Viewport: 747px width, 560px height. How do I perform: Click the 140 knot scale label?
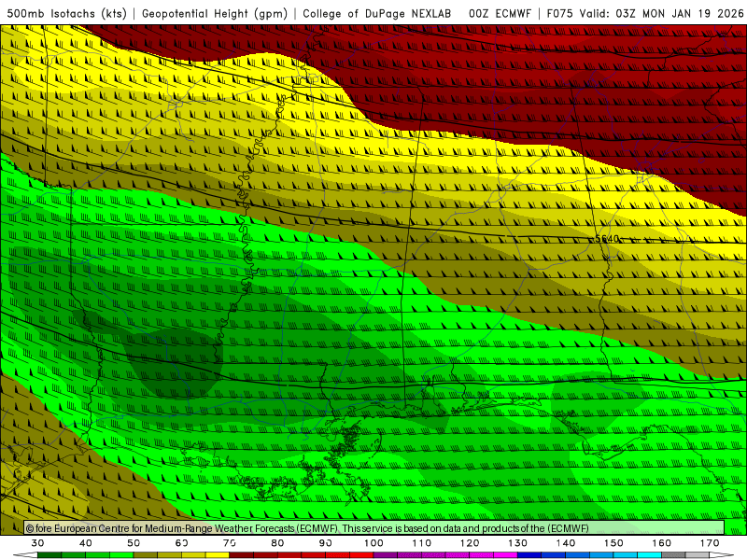pos(566,543)
